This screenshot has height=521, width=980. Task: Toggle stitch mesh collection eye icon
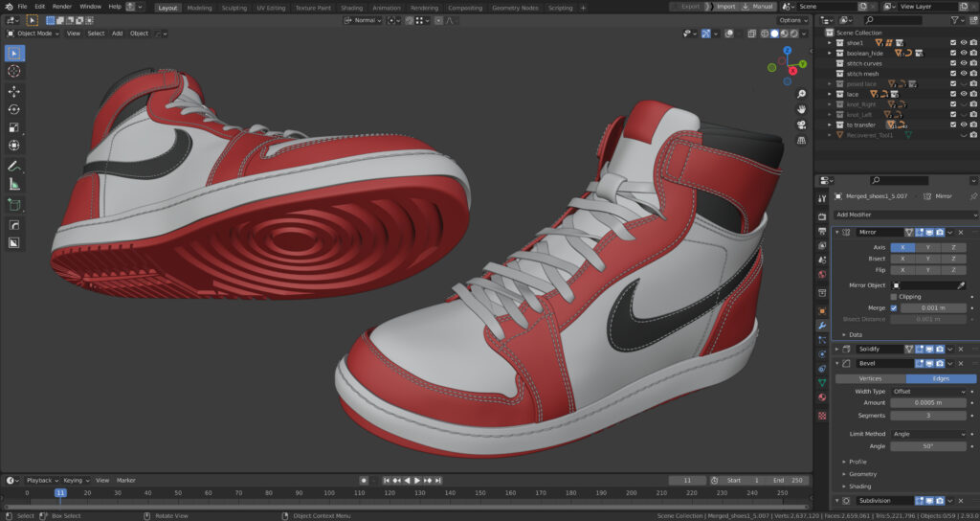pos(963,74)
